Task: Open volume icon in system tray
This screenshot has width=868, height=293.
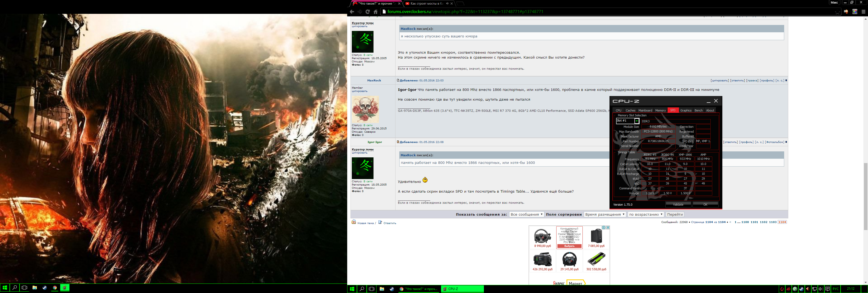Action: click(821, 289)
